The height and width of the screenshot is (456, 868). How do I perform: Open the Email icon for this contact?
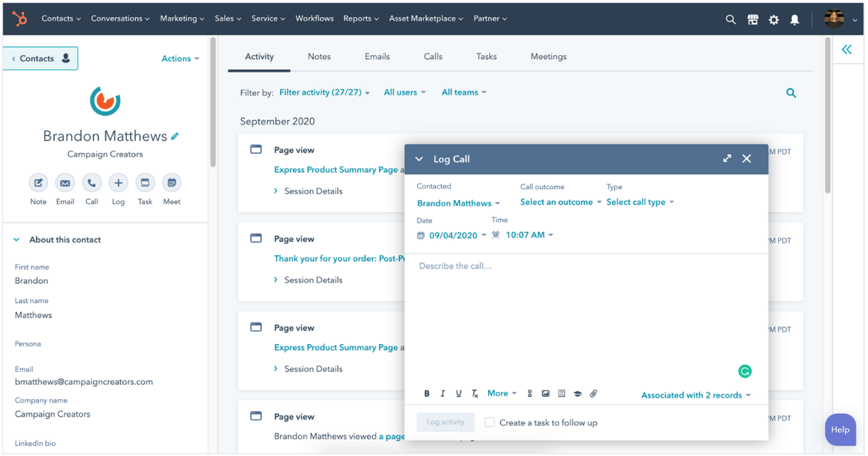(64, 184)
